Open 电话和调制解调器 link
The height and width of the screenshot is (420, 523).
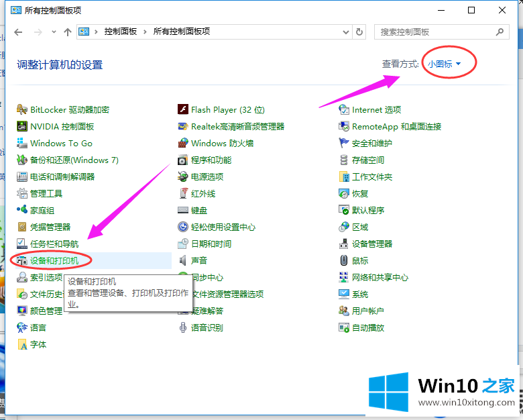click(x=62, y=176)
